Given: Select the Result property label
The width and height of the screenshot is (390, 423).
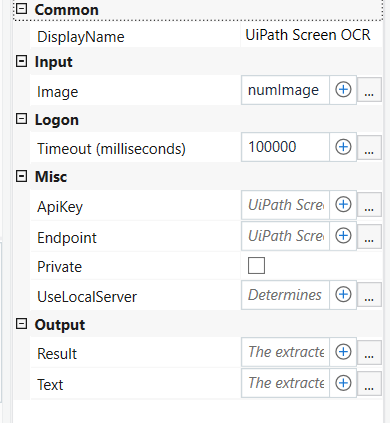Looking at the screenshot, I should point(57,354).
